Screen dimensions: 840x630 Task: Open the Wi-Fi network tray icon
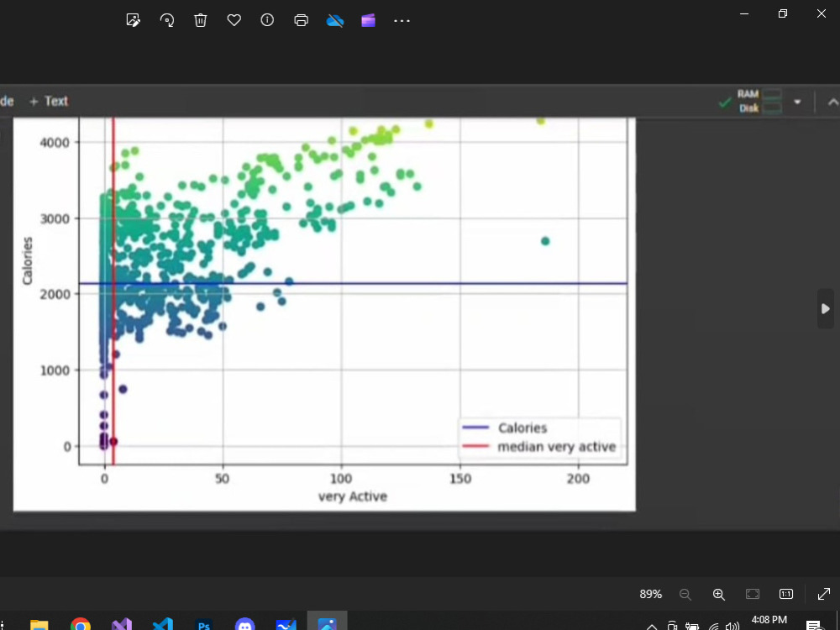[x=713, y=626]
